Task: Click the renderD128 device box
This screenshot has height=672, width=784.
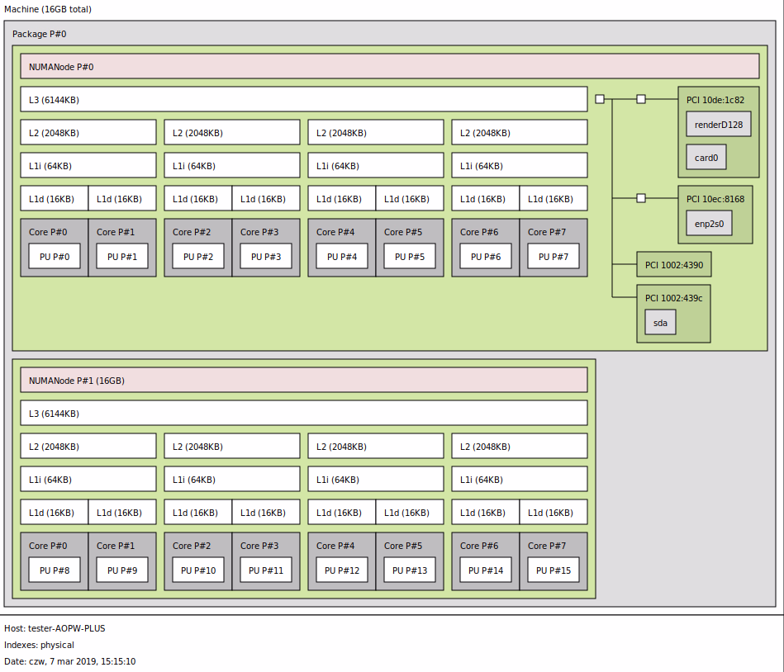Action: pos(718,125)
